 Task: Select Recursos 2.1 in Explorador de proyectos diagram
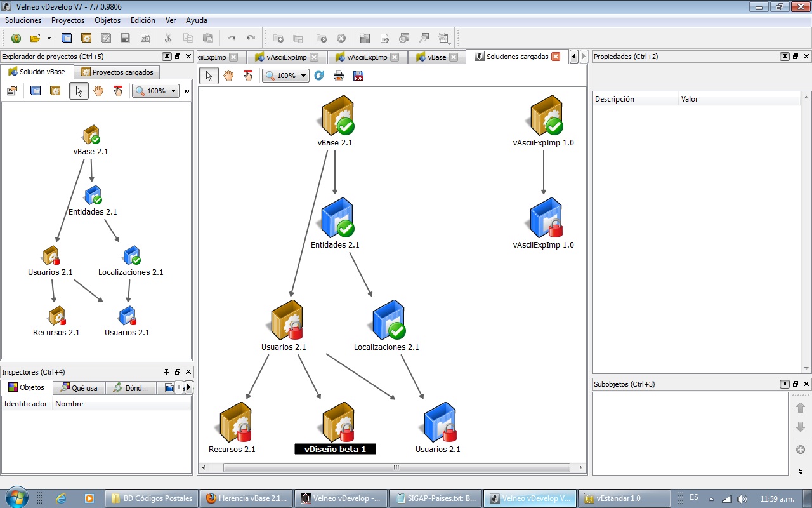click(56, 321)
